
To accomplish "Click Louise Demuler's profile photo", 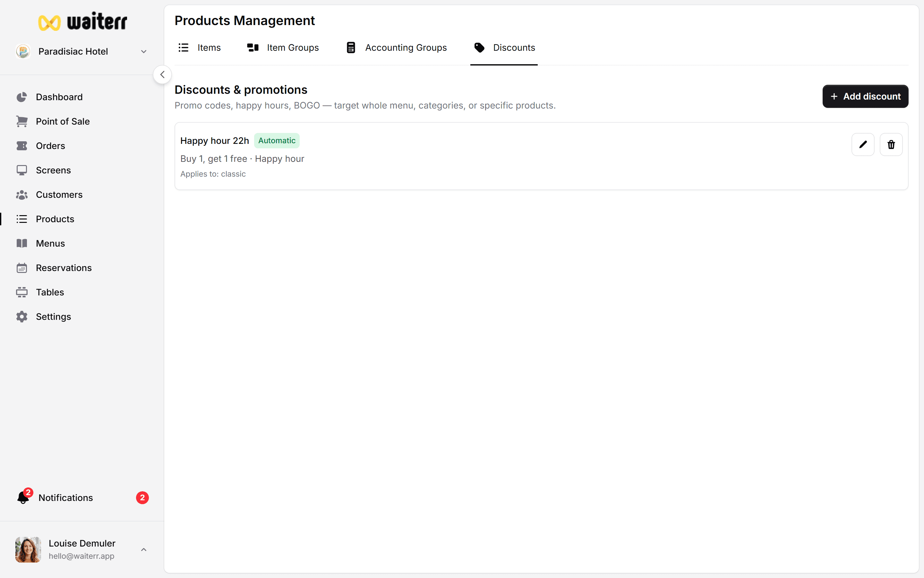I will pyautogui.click(x=28, y=550).
